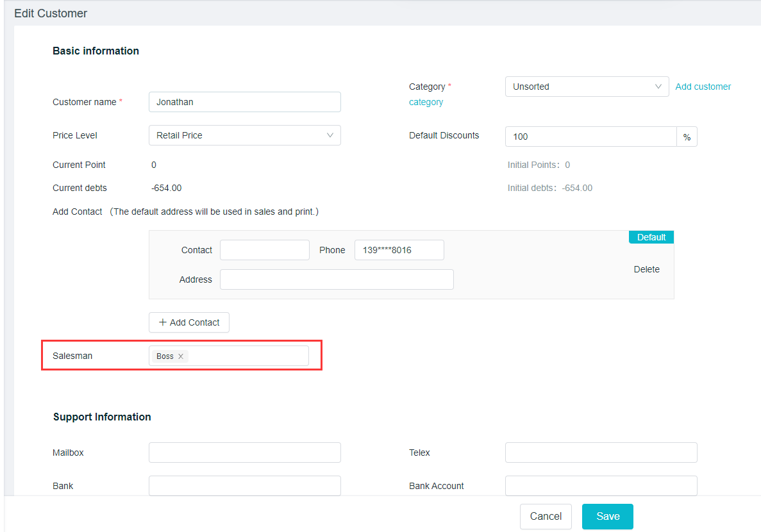Image resolution: width=761 pixels, height=532 pixels.
Task: Click the Default badge on contact
Action: coord(651,237)
